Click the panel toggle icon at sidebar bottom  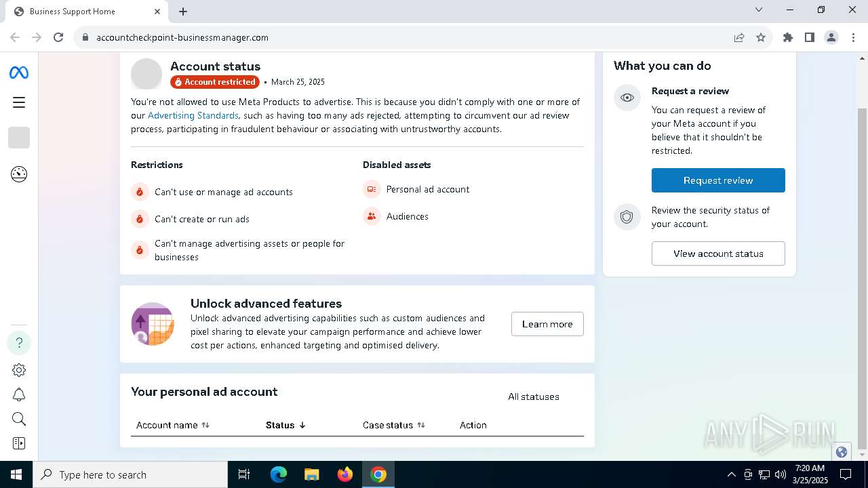[19, 443]
